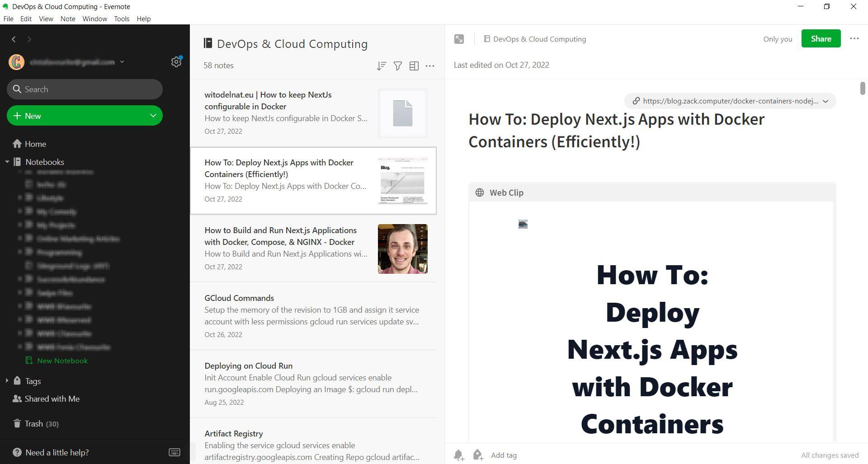Open the File menu
This screenshot has width=868, height=464.
[8, 19]
